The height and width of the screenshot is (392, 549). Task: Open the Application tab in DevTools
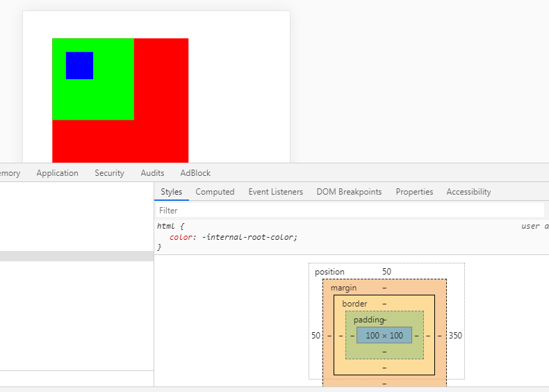click(x=58, y=173)
